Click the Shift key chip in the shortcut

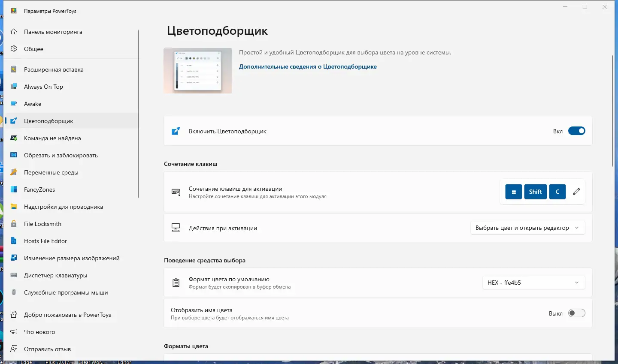tap(535, 192)
